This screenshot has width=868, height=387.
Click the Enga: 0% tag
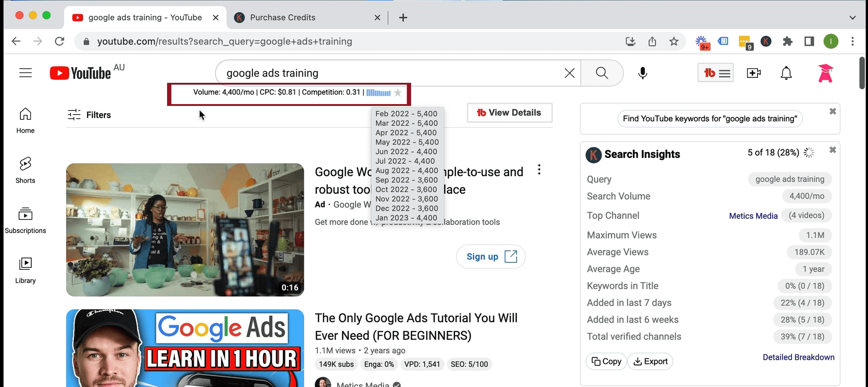coord(379,364)
